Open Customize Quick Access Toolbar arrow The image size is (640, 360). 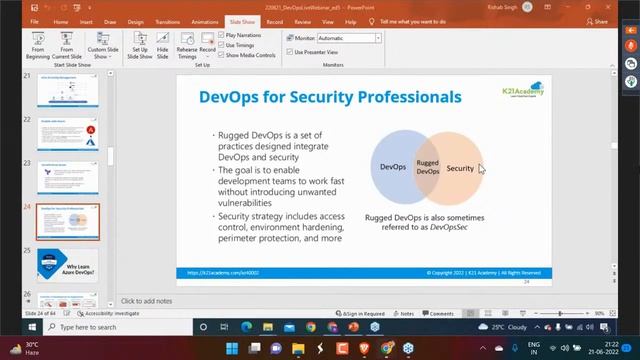tap(89, 7)
